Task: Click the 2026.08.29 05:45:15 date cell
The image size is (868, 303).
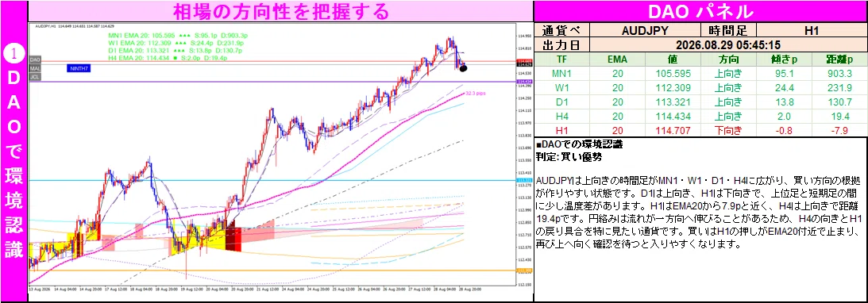Action: pyautogui.click(x=728, y=44)
